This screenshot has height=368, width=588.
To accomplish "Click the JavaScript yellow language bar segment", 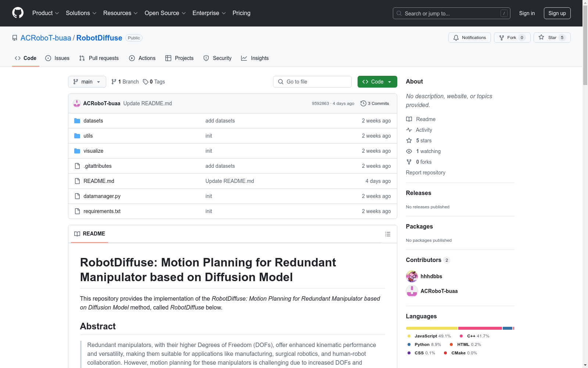I will (x=432, y=328).
